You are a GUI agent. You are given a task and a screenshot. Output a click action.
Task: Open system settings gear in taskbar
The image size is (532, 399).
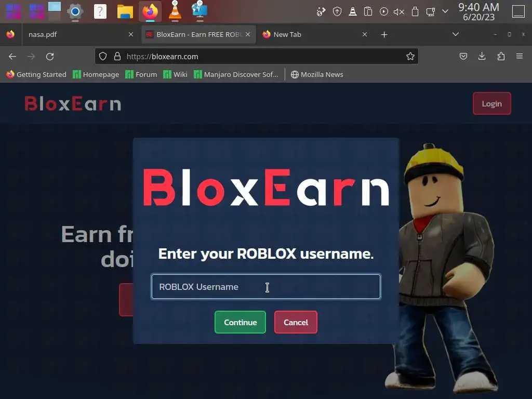coord(75,12)
